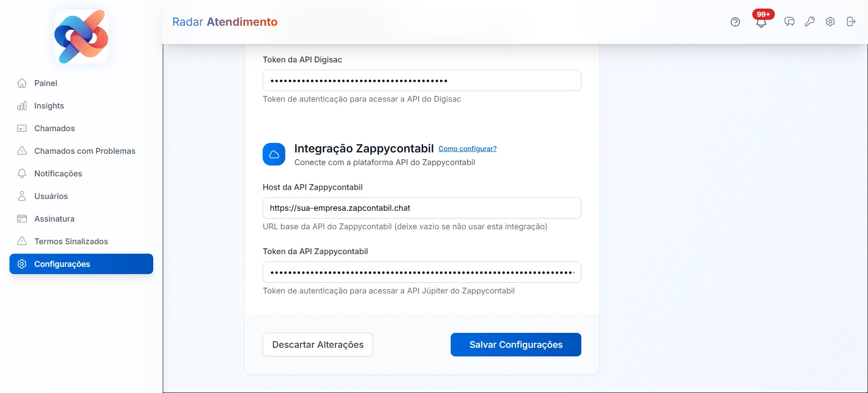Click Salvar Configurações button
868x393 pixels.
515,344
